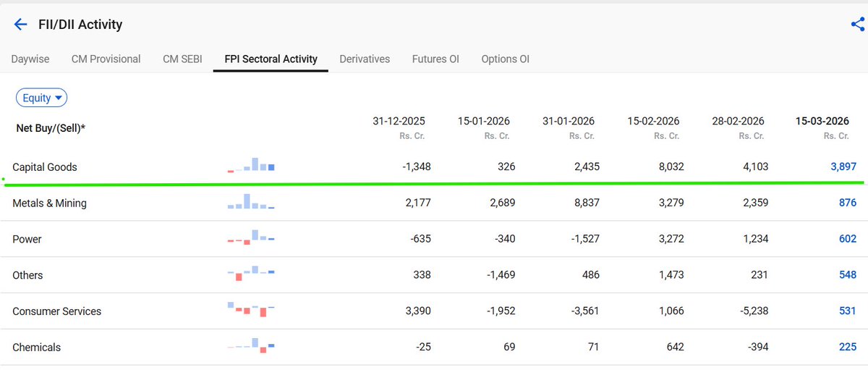This screenshot has height=370, width=868.
Task: Select the Capital Goods sector name
Action: pyautogui.click(x=45, y=167)
